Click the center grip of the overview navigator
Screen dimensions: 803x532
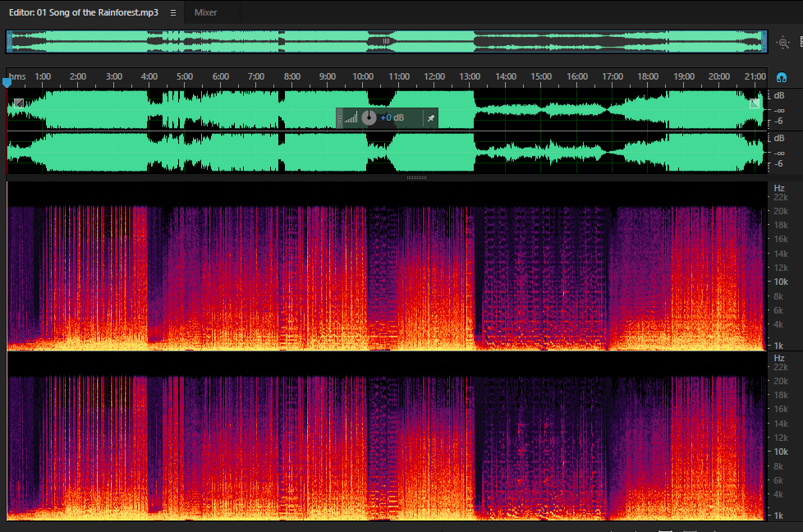[x=387, y=41]
